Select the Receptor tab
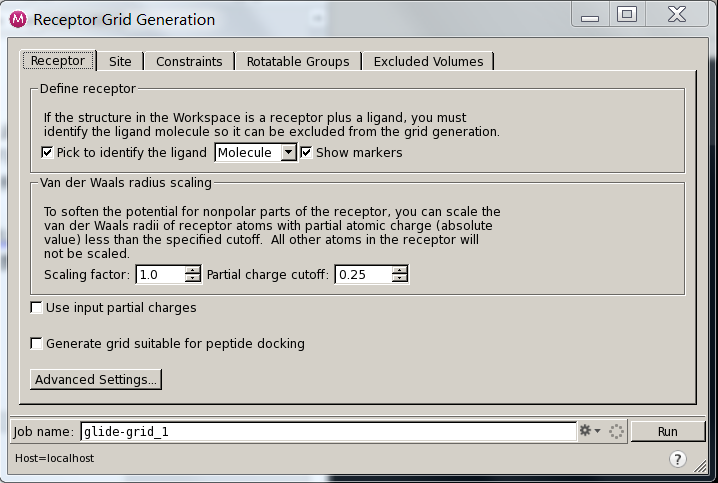The width and height of the screenshot is (718, 483). click(58, 60)
